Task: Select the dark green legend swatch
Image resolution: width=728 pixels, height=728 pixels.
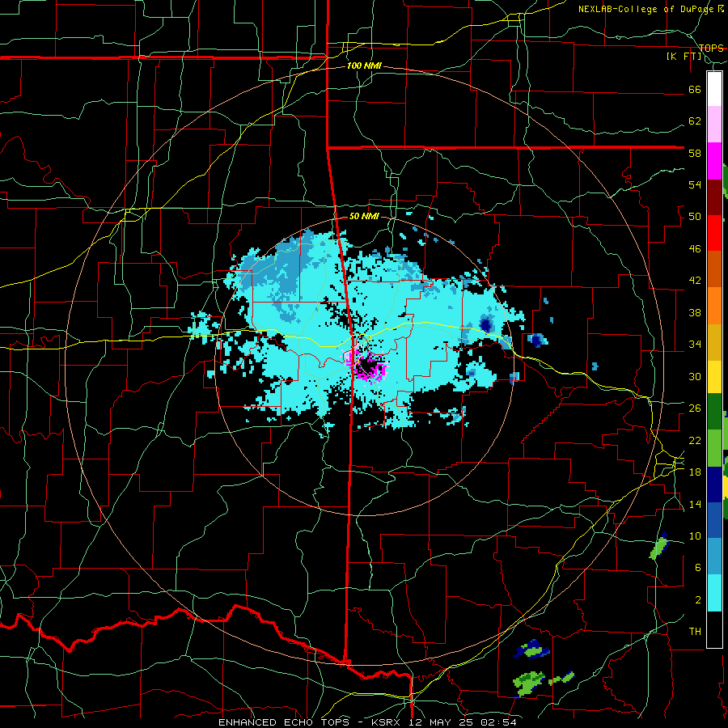Action: coord(714,412)
